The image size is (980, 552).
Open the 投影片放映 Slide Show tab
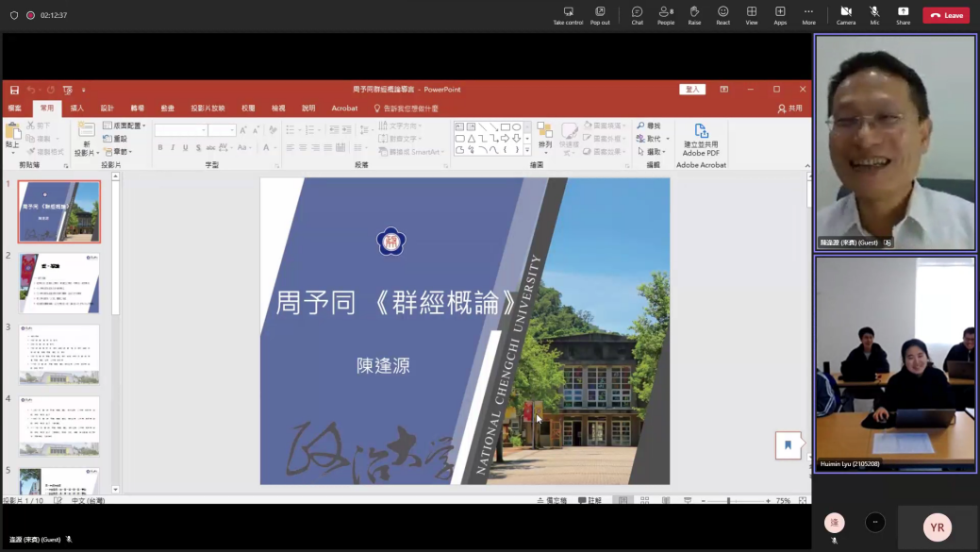(x=208, y=109)
